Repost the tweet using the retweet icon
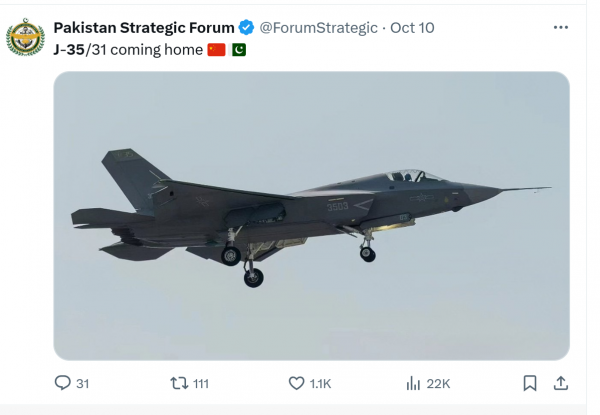Image resolution: width=600 pixels, height=415 pixels. point(179,383)
